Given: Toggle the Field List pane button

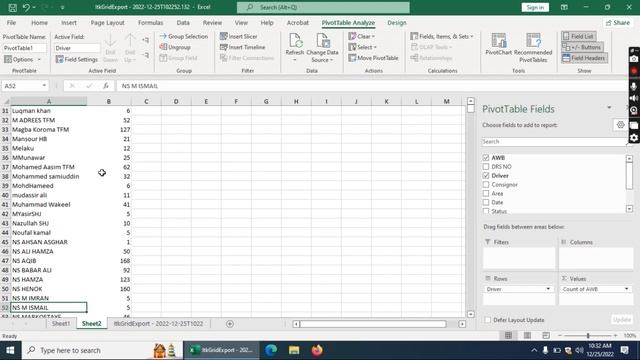Looking at the screenshot, I should pos(578,36).
